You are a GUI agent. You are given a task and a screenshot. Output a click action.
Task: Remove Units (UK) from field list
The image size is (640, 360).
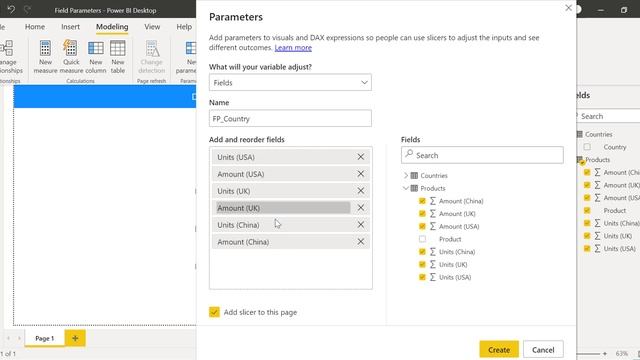(361, 191)
